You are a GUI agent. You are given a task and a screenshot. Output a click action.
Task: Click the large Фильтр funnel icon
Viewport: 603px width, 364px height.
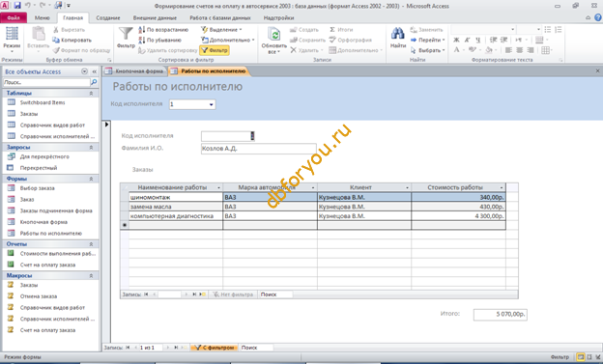(126, 35)
